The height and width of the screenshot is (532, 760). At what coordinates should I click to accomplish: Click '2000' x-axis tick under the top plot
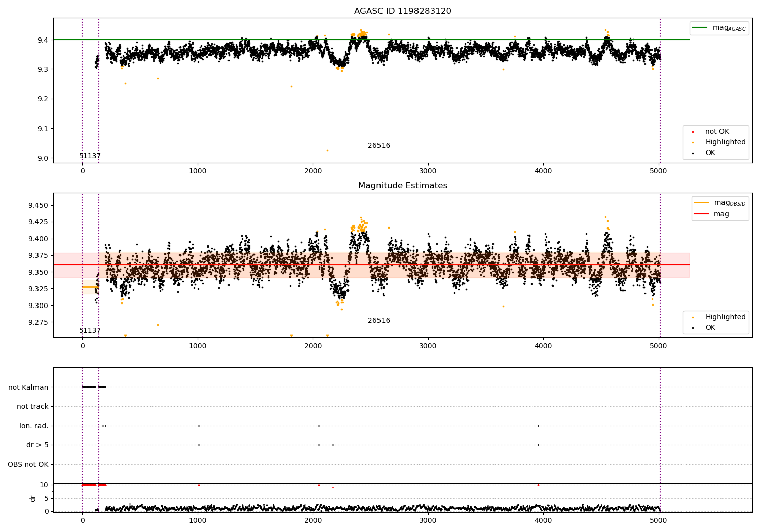point(313,171)
